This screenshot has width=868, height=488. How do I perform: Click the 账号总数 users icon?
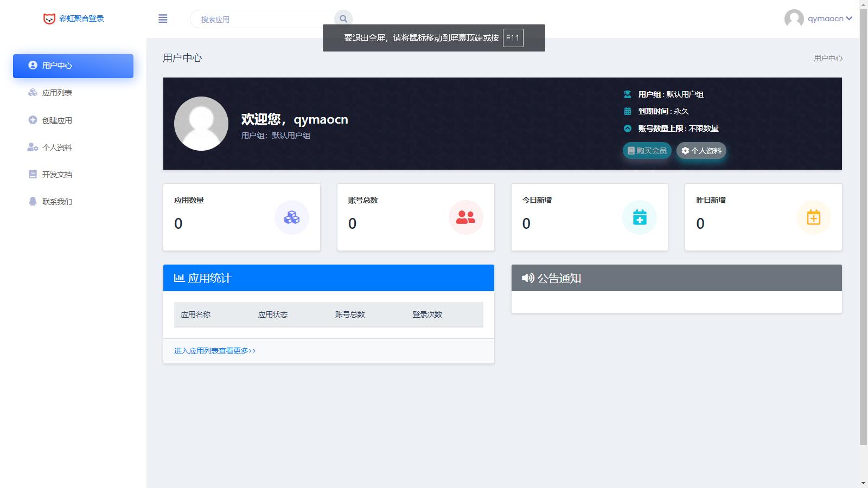(x=465, y=217)
